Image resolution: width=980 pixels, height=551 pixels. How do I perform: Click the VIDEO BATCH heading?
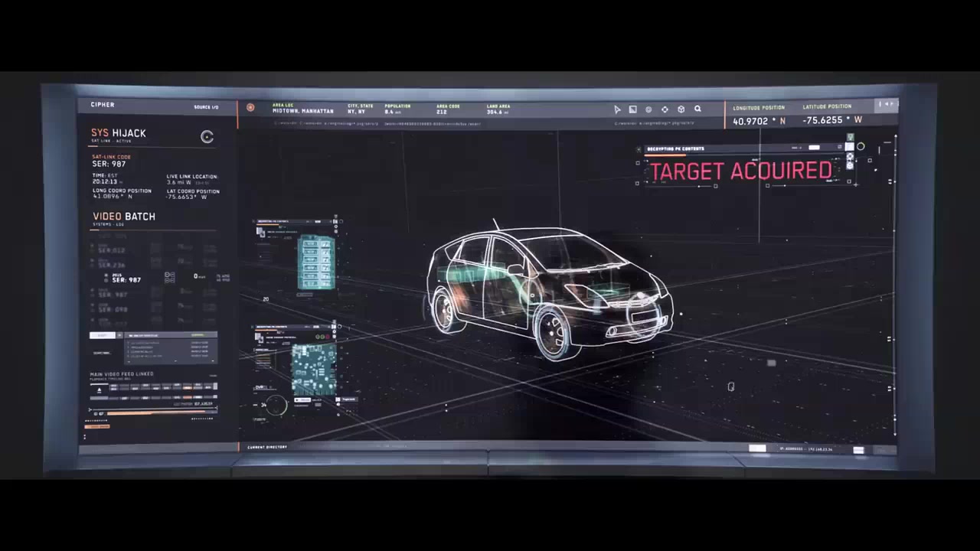tap(124, 217)
